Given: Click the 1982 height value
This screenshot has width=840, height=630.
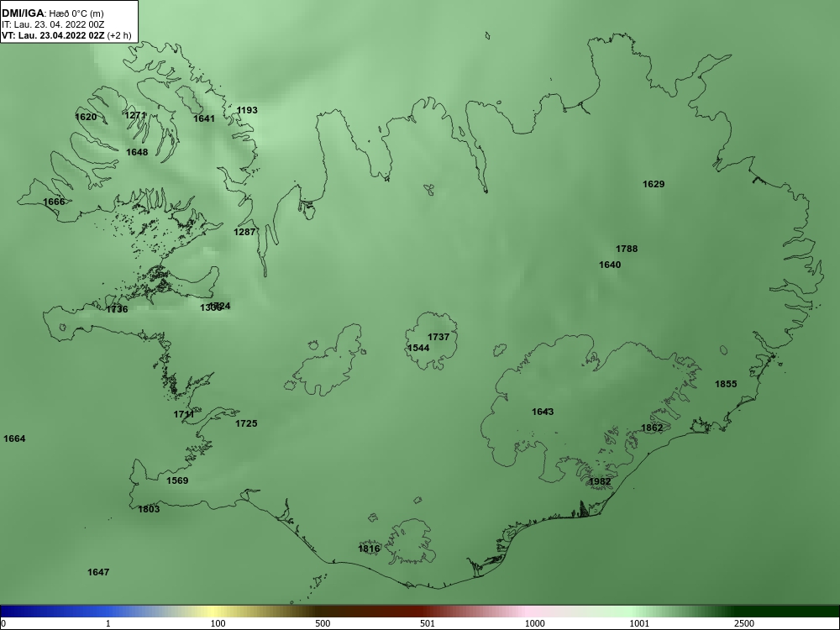Looking at the screenshot, I should [600, 482].
